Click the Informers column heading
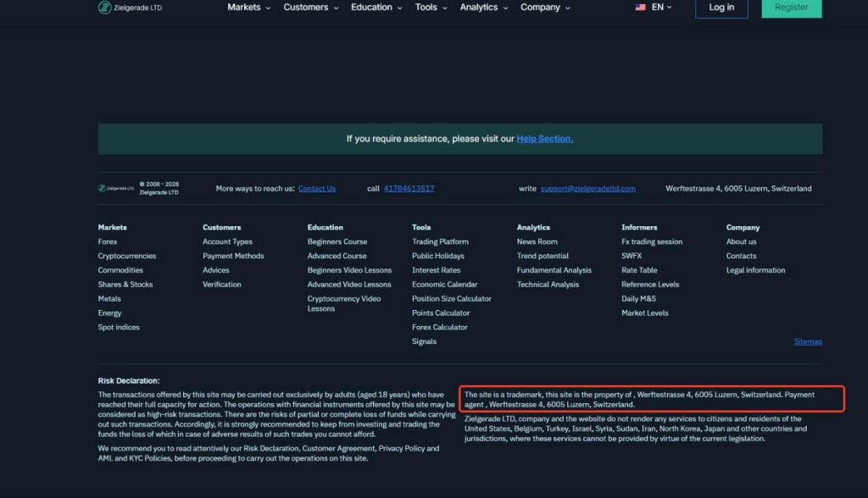 tap(639, 228)
